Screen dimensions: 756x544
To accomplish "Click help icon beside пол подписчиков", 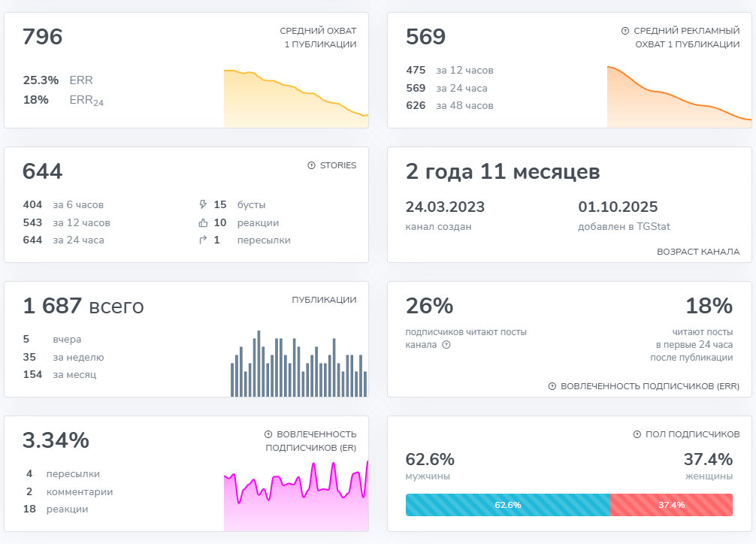I will pyautogui.click(x=637, y=434).
